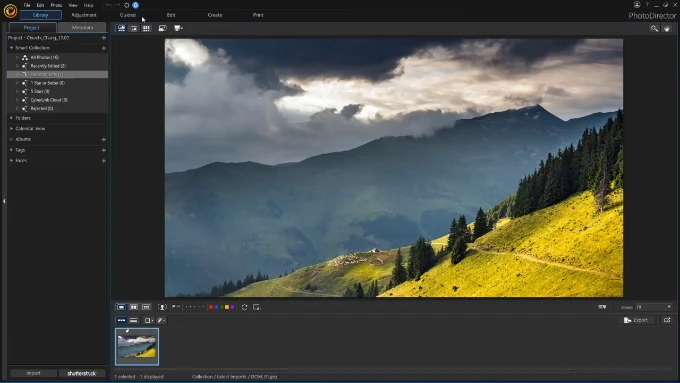Add new project with plus icon
The image size is (680, 383).
tap(104, 38)
